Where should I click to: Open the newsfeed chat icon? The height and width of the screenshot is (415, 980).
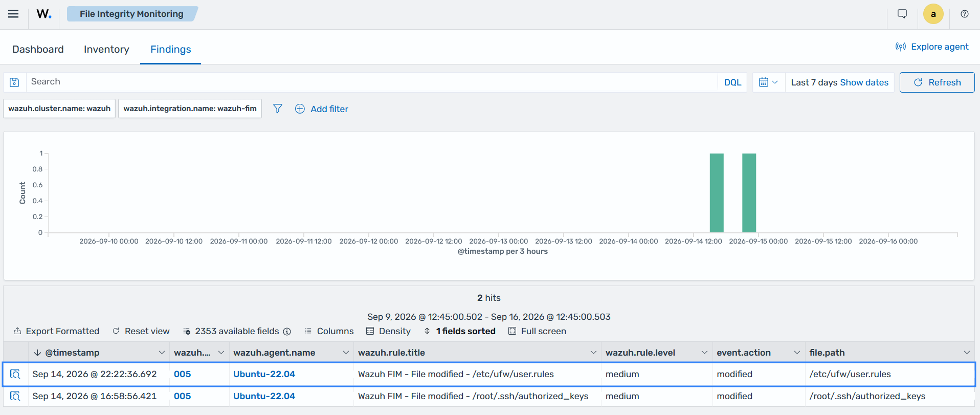(x=902, y=14)
